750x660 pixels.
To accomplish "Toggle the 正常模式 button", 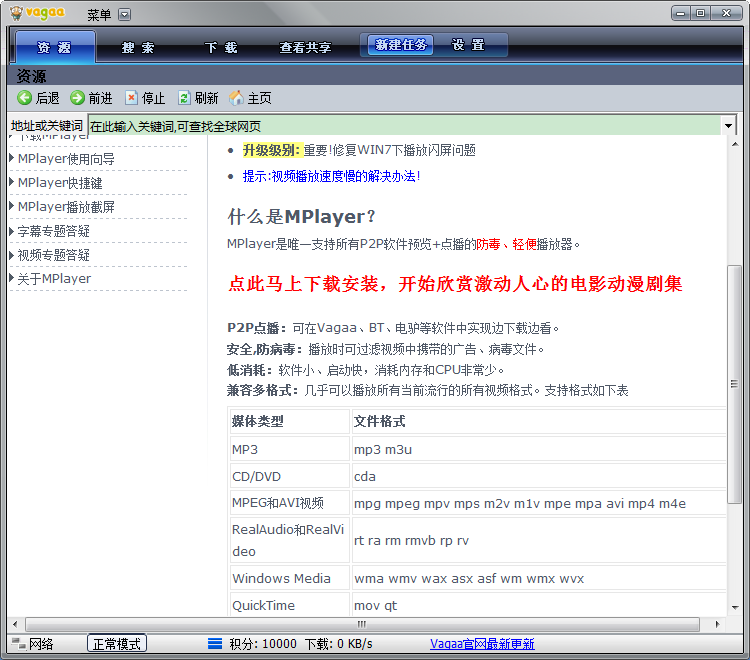I will pos(117,644).
